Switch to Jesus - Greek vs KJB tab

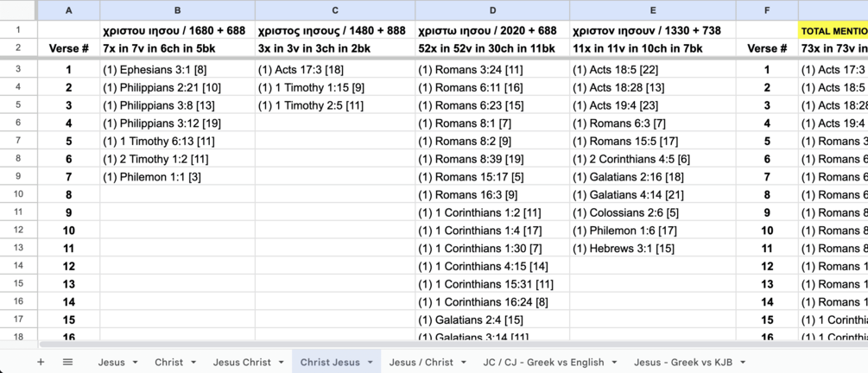(x=683, y=362)
